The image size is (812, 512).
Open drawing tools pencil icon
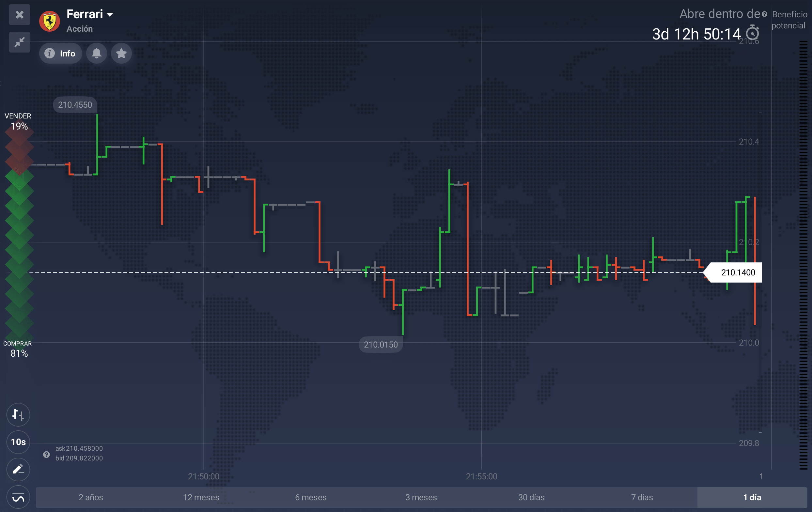click(18, 470)
